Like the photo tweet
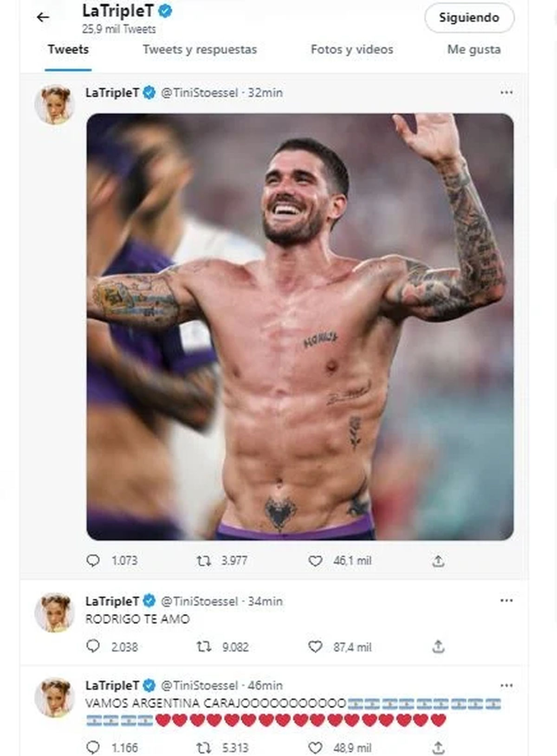This screenshot has height=756, width=557. click(315, 561)
